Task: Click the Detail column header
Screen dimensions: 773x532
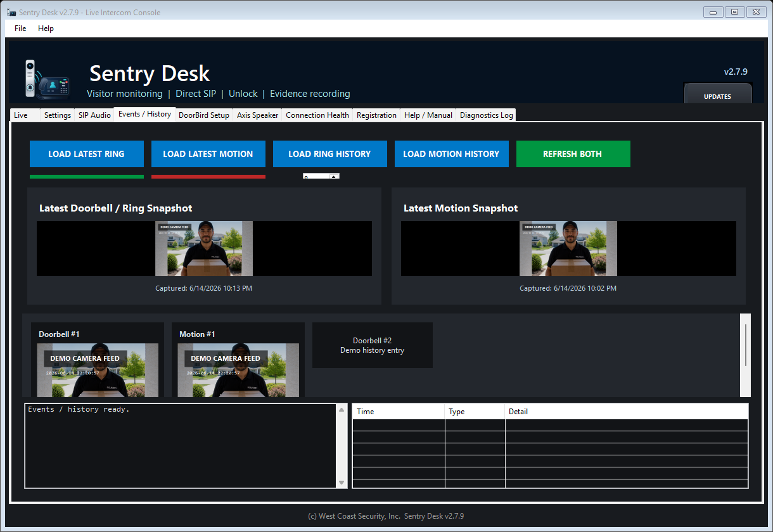Action: click(x=627, y=412)
